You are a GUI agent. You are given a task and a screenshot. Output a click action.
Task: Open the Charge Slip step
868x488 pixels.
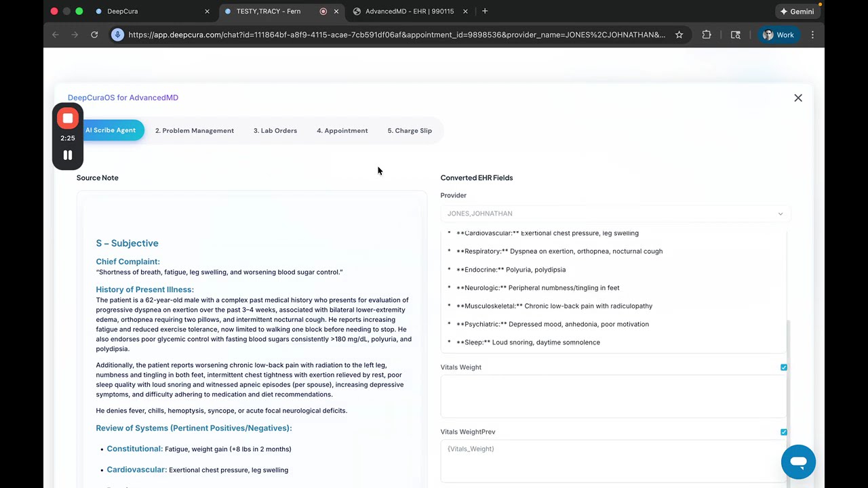coord(410,131)
